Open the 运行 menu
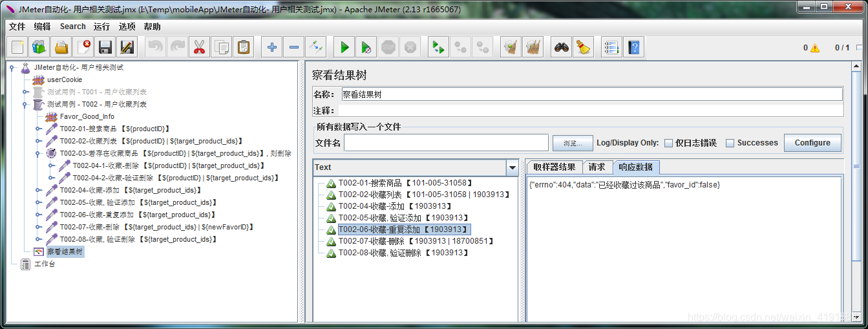 point(101,27)
